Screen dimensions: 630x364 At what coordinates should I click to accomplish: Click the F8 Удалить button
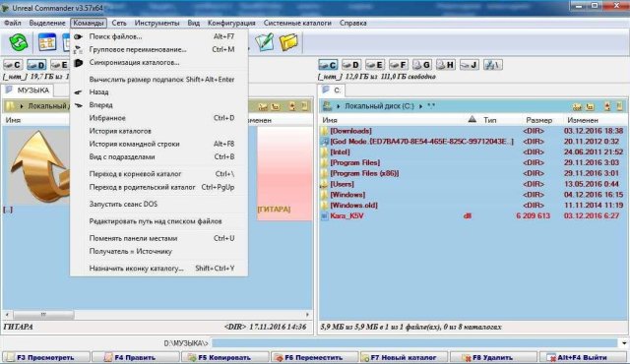493,357
